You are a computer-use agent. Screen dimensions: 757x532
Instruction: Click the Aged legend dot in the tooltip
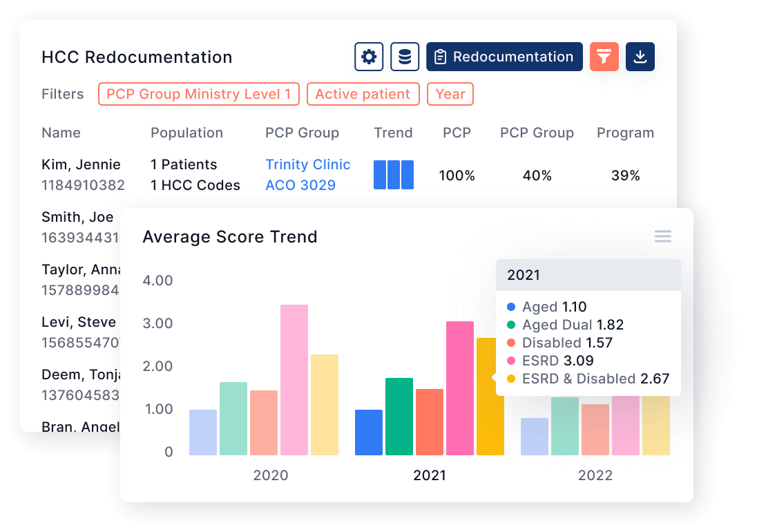(x=510, y=307)
